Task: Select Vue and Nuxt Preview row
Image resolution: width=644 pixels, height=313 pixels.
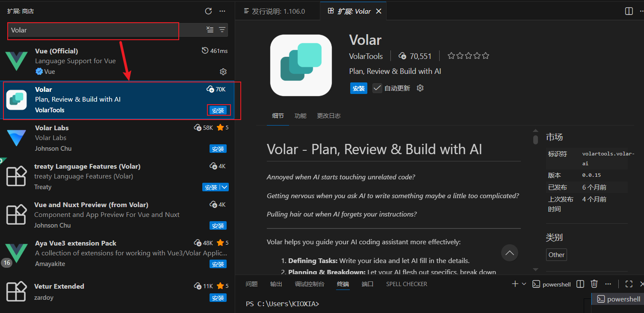Action: tap(117, 215)
